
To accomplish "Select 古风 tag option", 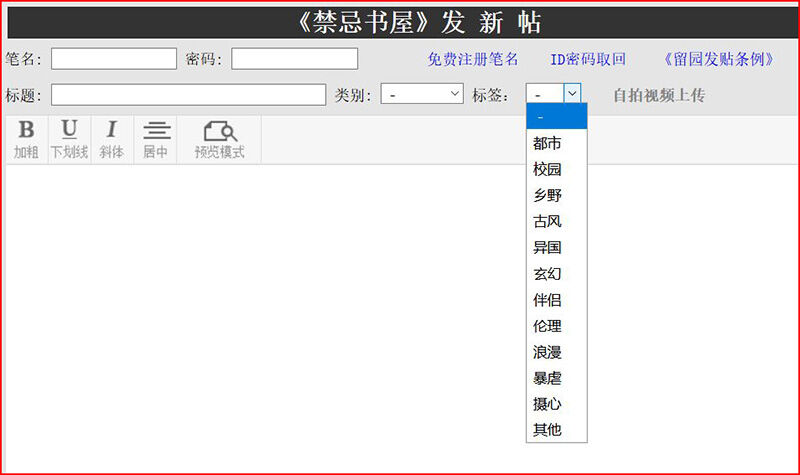I will click(x=548, y=221).
